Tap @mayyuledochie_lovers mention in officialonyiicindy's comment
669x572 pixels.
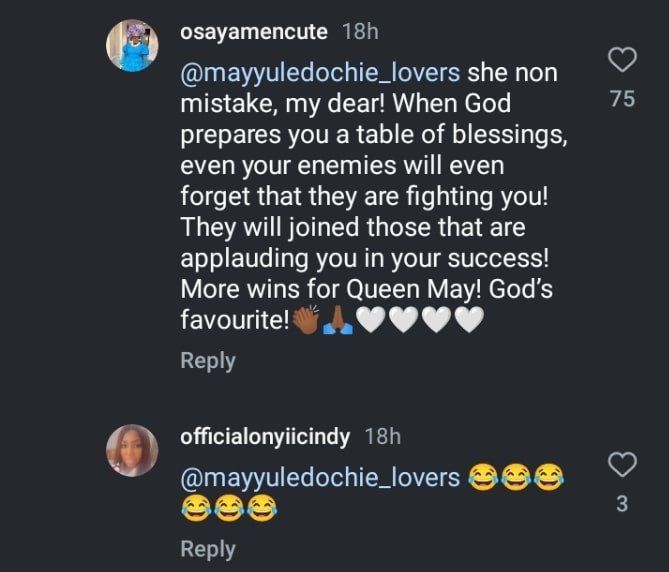click(319, 478)
